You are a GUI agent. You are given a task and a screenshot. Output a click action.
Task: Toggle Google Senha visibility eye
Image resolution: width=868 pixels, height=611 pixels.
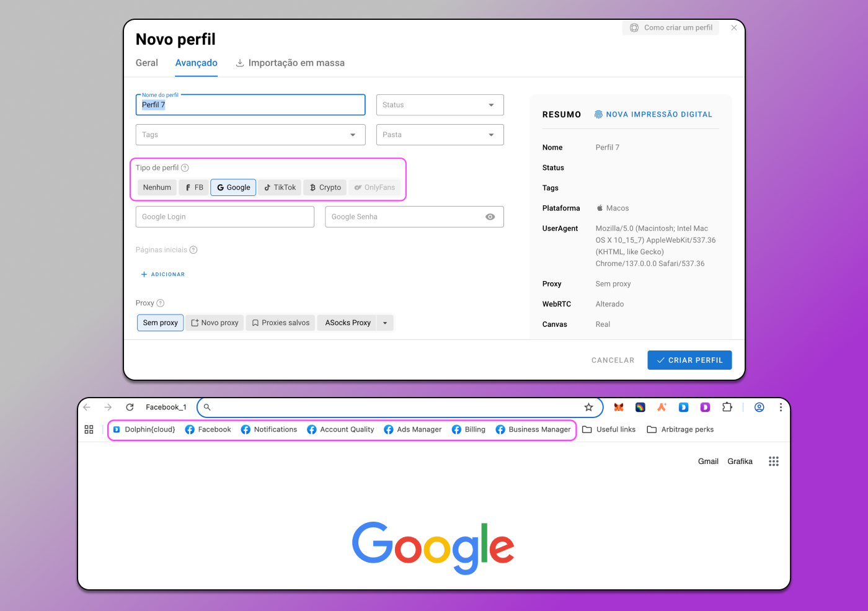(490, 217)
